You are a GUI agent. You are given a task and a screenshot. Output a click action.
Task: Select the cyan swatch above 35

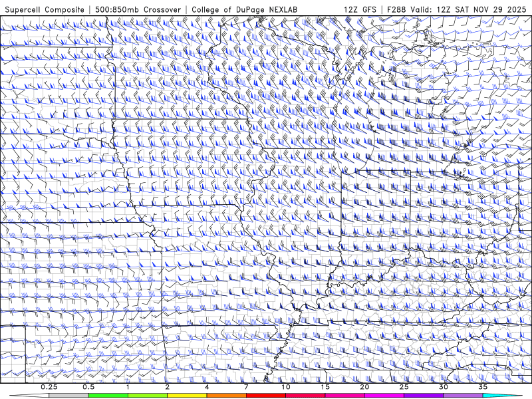(502, 396)
